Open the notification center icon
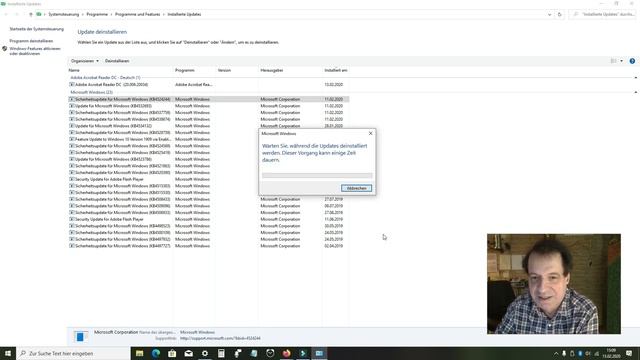The image size is (640, 360). [x=629, y=353]
